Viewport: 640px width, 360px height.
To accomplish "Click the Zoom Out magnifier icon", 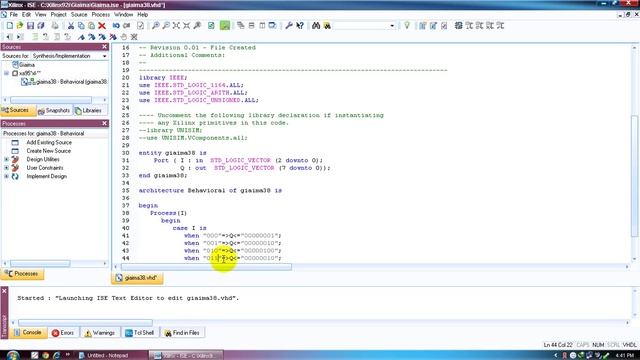I will pyautogui.click(x=166, y=26).
